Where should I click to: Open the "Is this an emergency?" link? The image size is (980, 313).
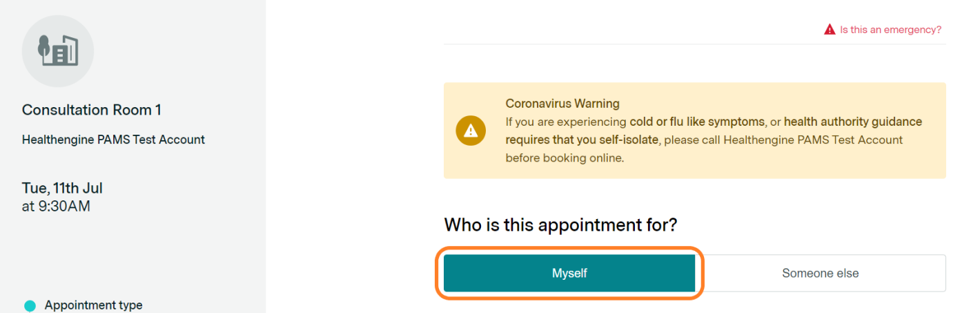coord(890,30)
